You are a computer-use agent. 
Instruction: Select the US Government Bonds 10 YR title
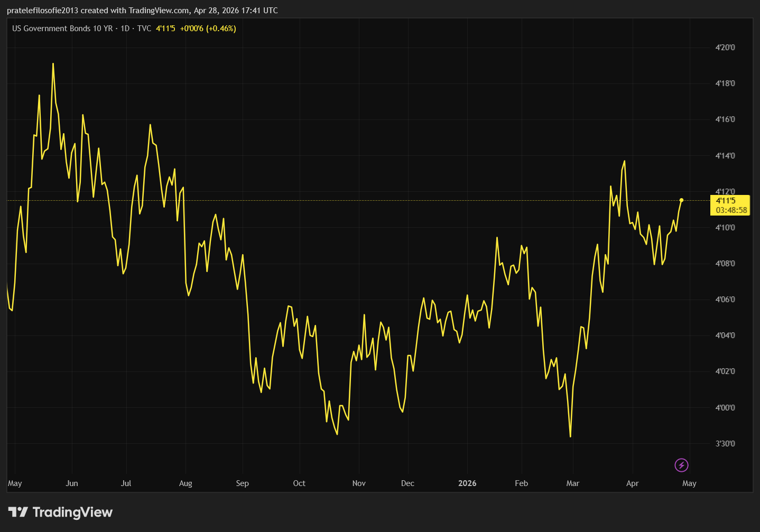[x=62, y=29]
